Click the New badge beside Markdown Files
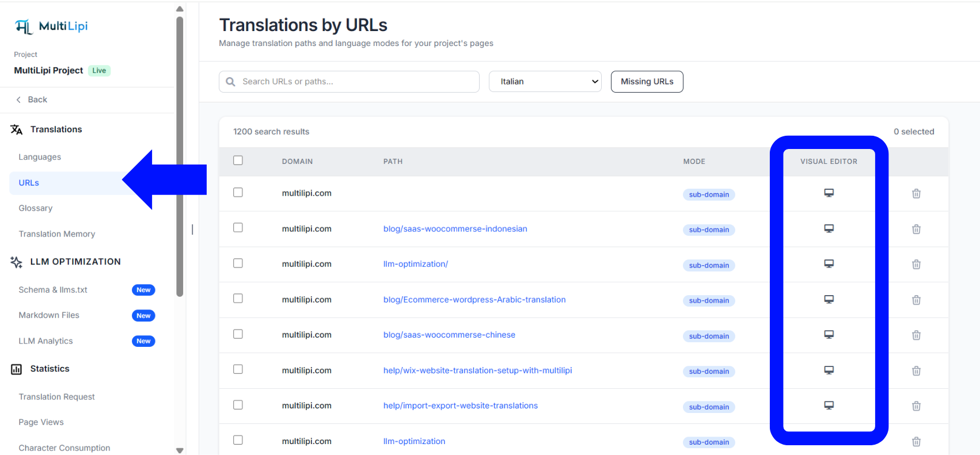Image resolution: width=980 pixels, height=455 pixels. pyautogui.click(x=143, y=316)
